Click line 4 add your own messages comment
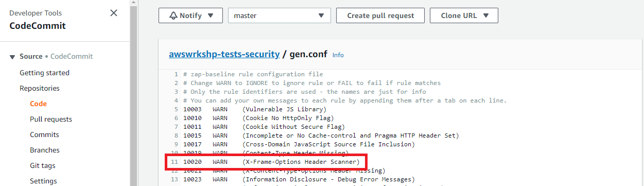 pyautogui.click(x=345, y=100)
